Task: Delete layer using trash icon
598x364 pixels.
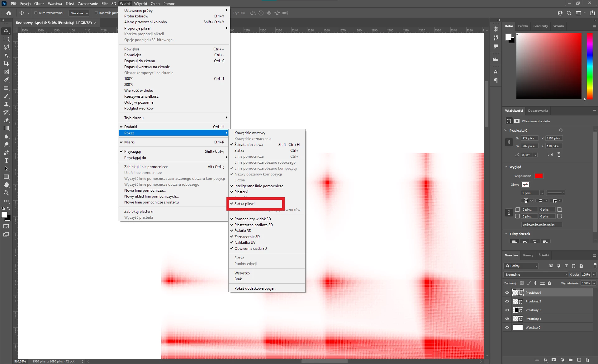Action: click(587, 360)
